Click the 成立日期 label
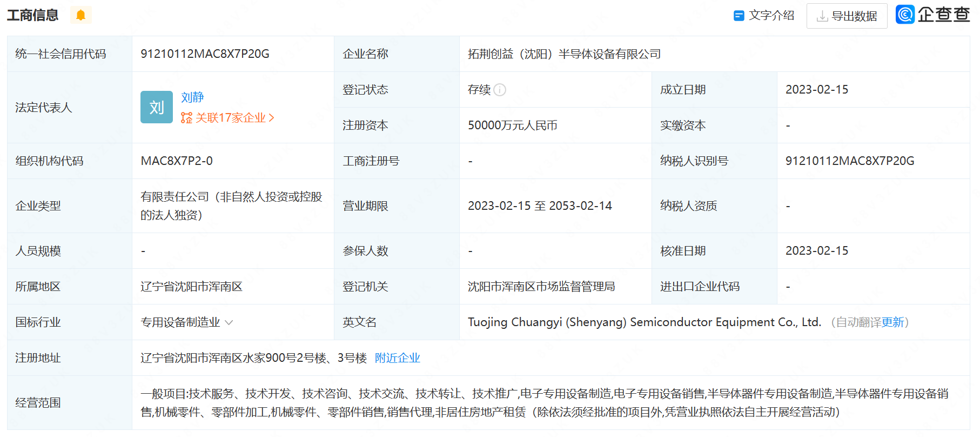Image resolution: width=980 pixels, height=437 pixels. coord(683,90)
